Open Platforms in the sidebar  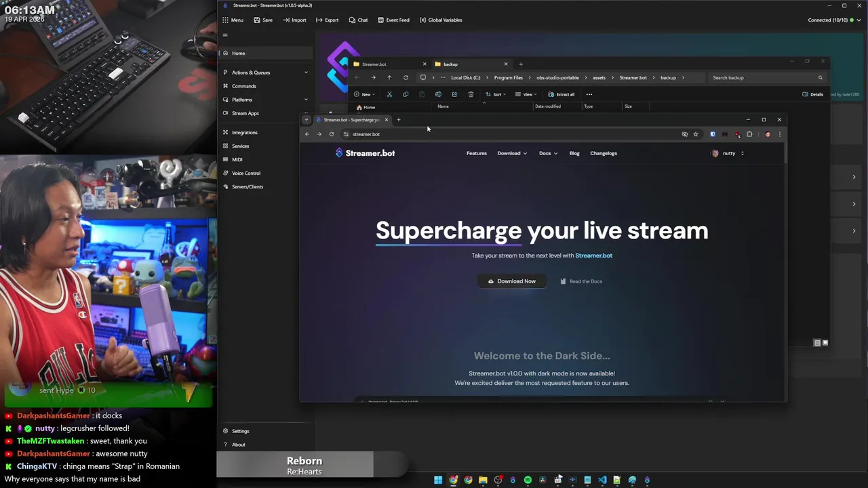265,100
